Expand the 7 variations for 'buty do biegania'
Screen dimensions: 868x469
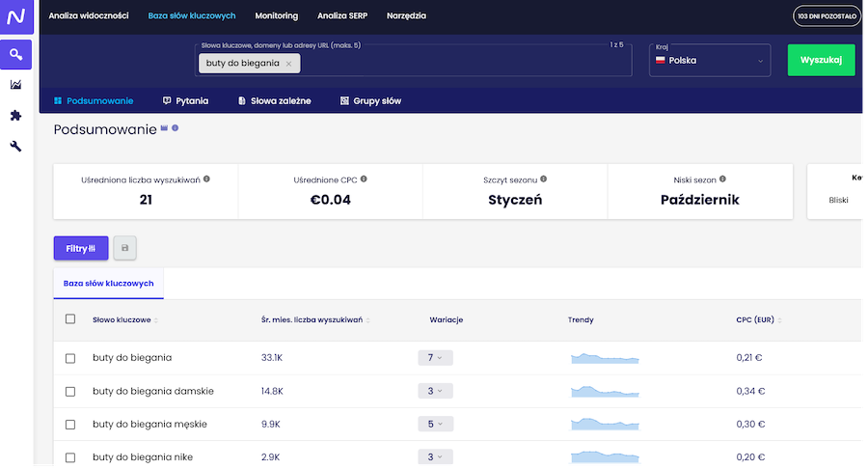[x=435, y=358]
